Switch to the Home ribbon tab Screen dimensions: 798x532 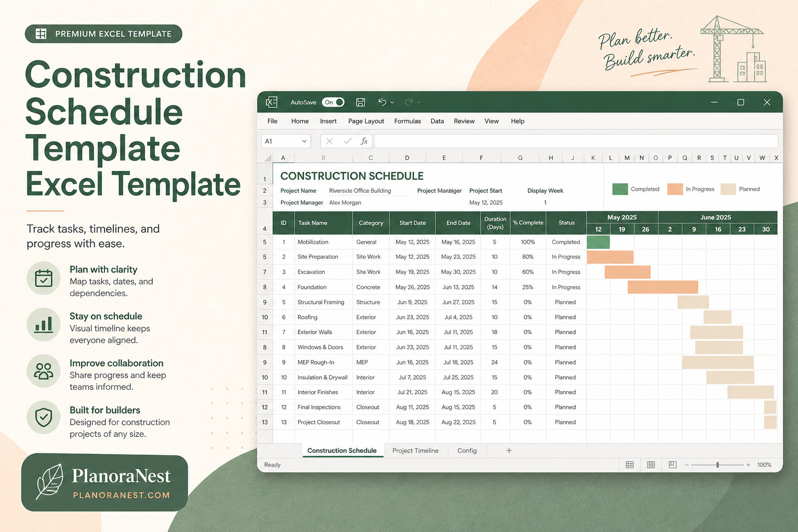(x=300, y=121)
